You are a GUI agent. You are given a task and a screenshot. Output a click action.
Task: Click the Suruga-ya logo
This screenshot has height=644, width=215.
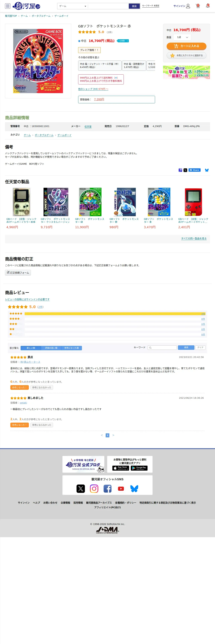[26, 6]
